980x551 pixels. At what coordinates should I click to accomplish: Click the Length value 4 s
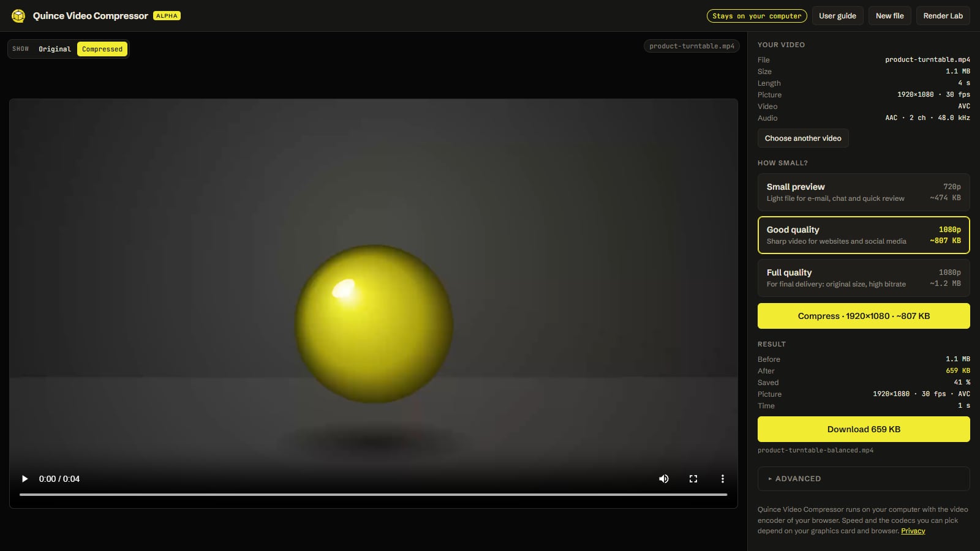[964, 83]
